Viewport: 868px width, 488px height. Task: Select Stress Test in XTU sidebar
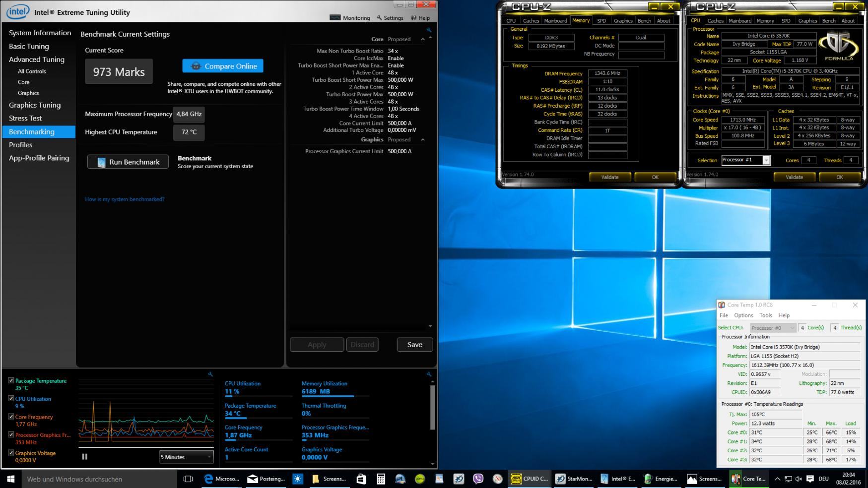25,119
